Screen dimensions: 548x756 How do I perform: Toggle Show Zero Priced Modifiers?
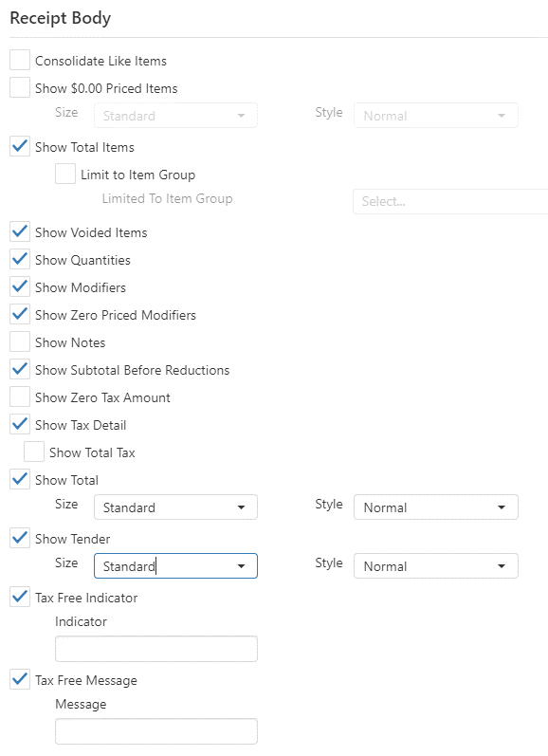(x=20, y=314)
